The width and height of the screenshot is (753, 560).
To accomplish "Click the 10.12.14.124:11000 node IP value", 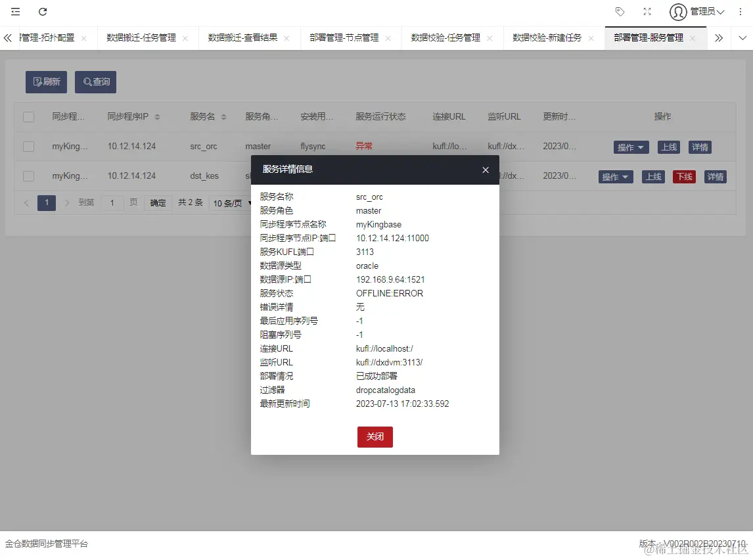I will point(392,238).
